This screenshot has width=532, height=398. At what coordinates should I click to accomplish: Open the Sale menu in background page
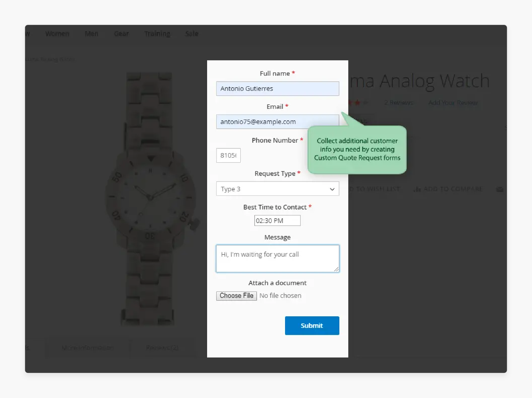[x=192, y=34]
